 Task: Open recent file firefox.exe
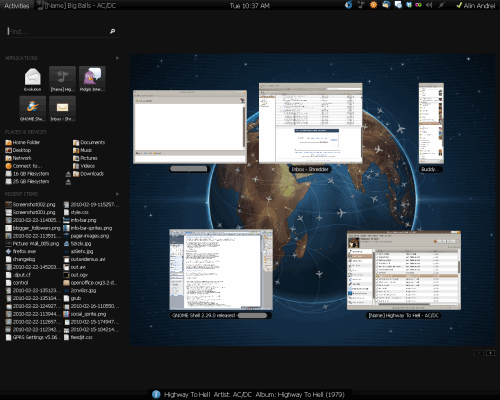[x=21, y=251]
